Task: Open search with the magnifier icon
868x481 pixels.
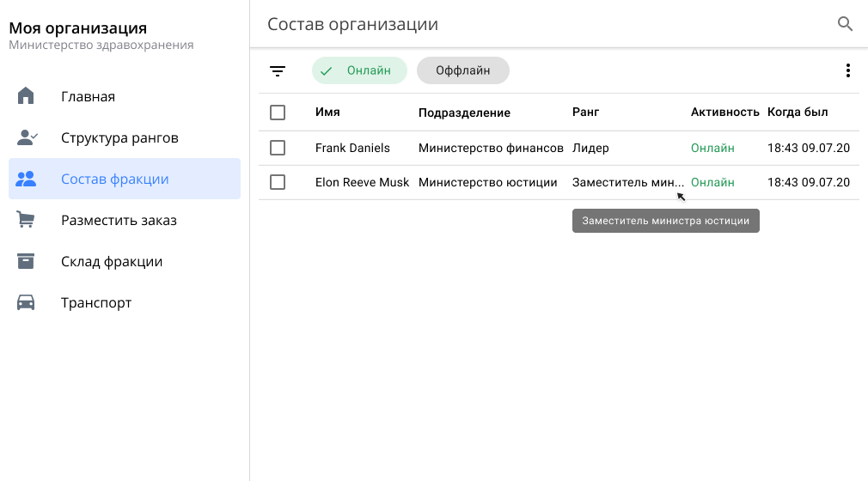Action: click(845, 24)
